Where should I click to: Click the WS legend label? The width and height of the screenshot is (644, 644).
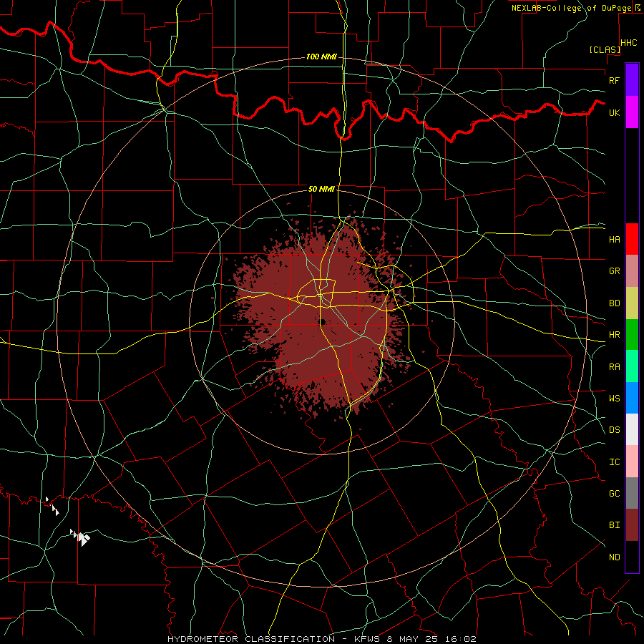[614, 399]
